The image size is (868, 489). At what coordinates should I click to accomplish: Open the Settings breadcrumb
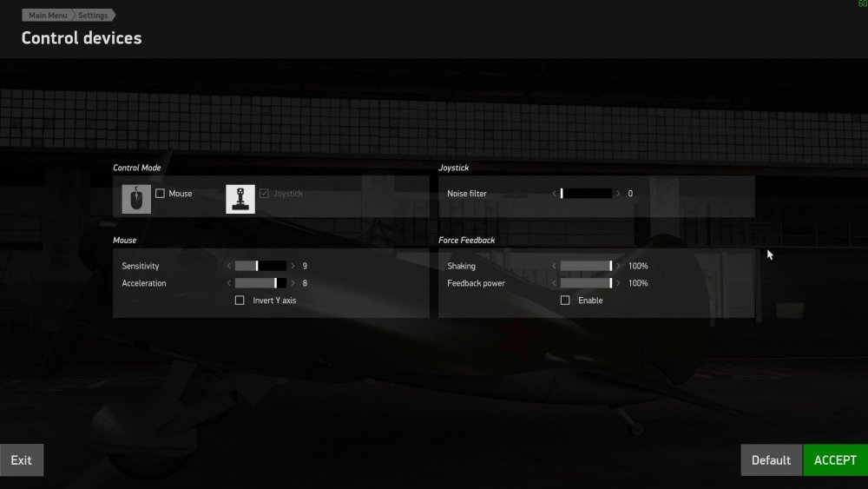coord(93,15)
